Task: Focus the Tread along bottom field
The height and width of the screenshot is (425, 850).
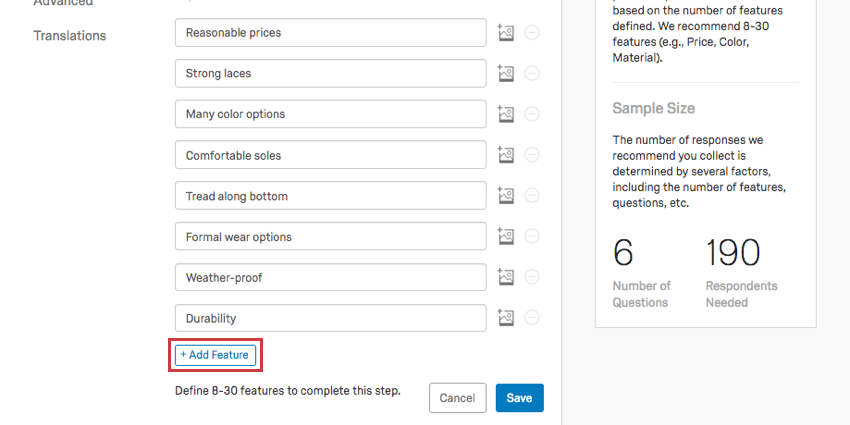Action: click(x=330, y=196)
